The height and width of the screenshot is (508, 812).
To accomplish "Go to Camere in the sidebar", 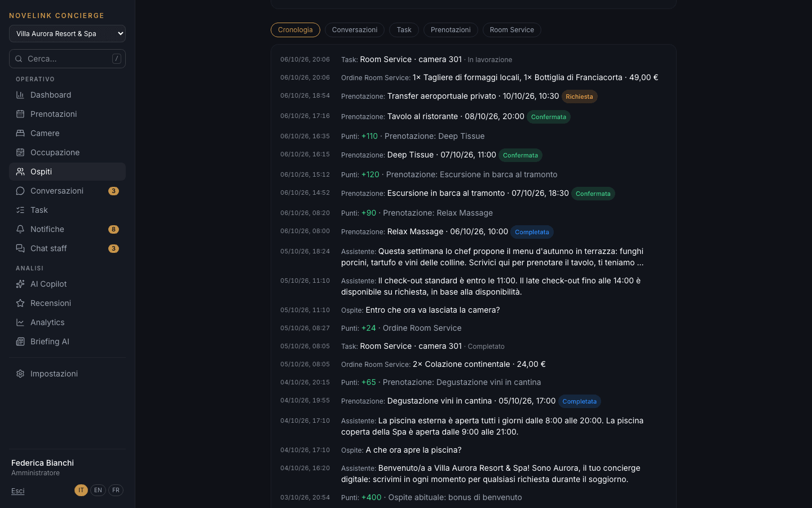I will click(x=67, y=133).
